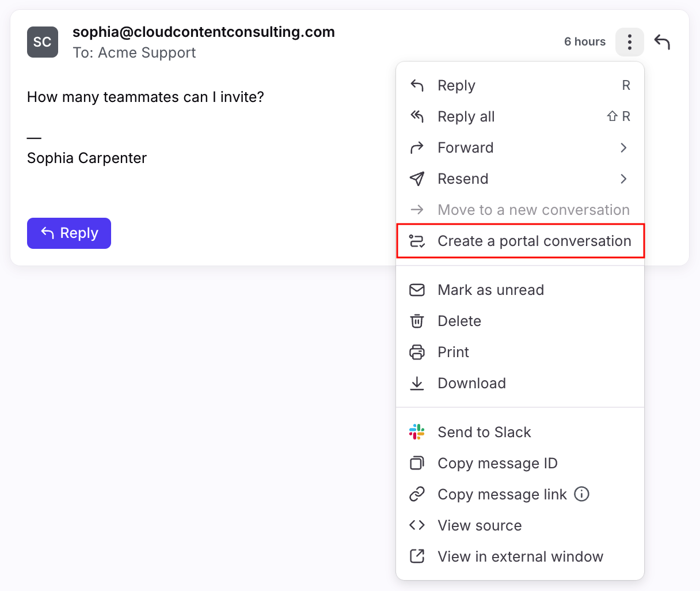The image size is (700, 591).
Task: Click the info icon beside Copy message link
Action: click(581, 494)
